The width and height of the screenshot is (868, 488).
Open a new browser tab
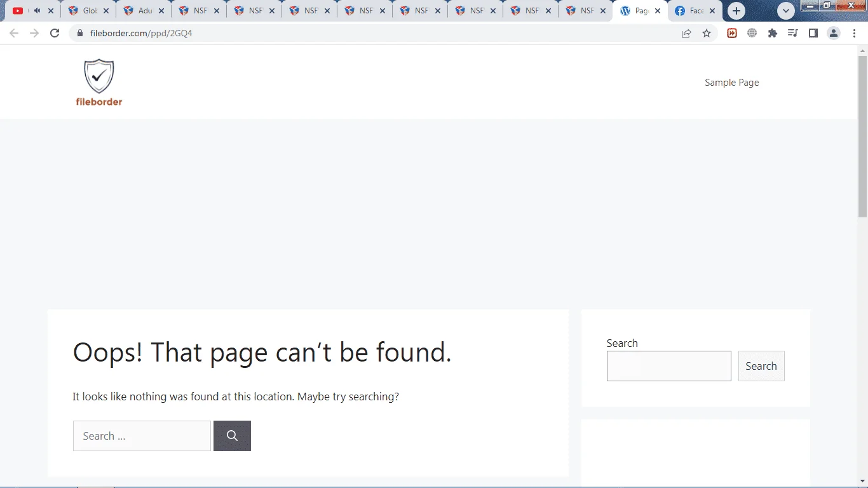(x=736, y=11)
